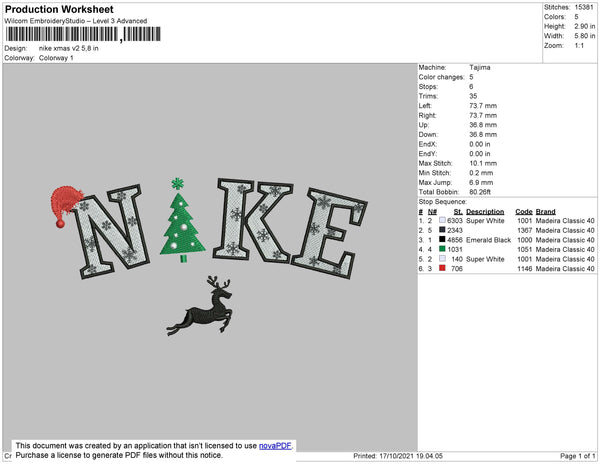Image resolution: width=600 pixels, height=464 pixels.
Task: Click the "Purchase a license" notice line
Action: [119, 455]
